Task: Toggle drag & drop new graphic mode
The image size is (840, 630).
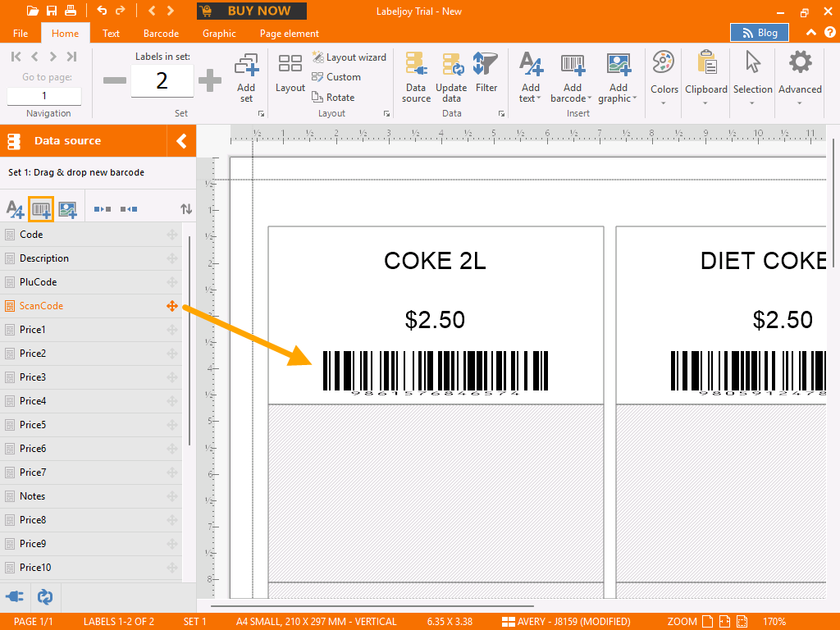Action: pos(67,210)
